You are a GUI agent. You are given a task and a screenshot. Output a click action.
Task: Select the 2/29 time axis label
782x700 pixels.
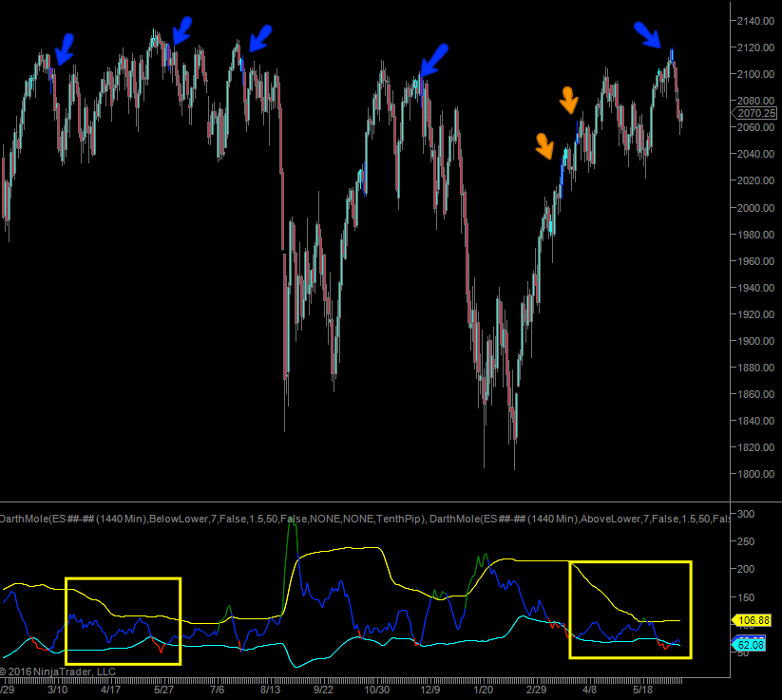(536, 691)
